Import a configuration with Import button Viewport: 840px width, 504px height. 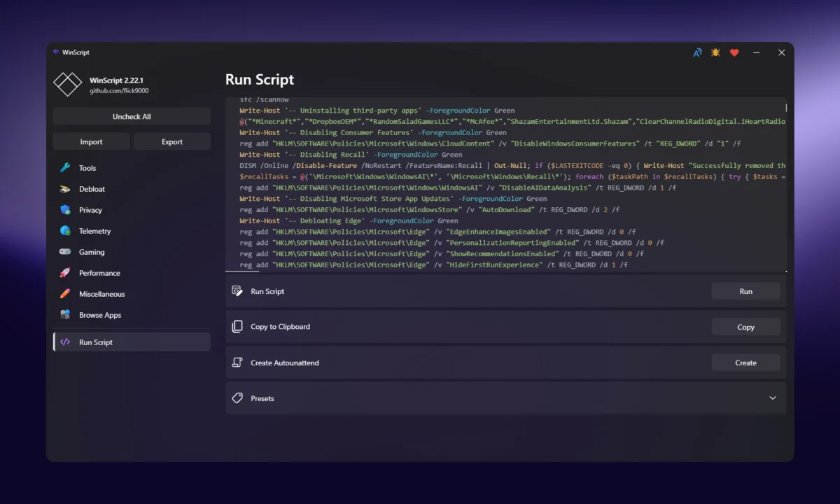tap(91, 142)
